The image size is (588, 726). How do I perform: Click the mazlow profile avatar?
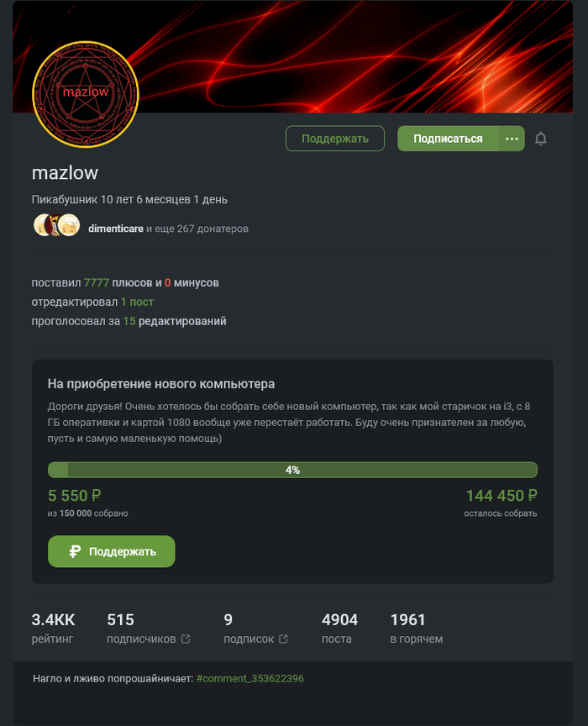(86, 94)
